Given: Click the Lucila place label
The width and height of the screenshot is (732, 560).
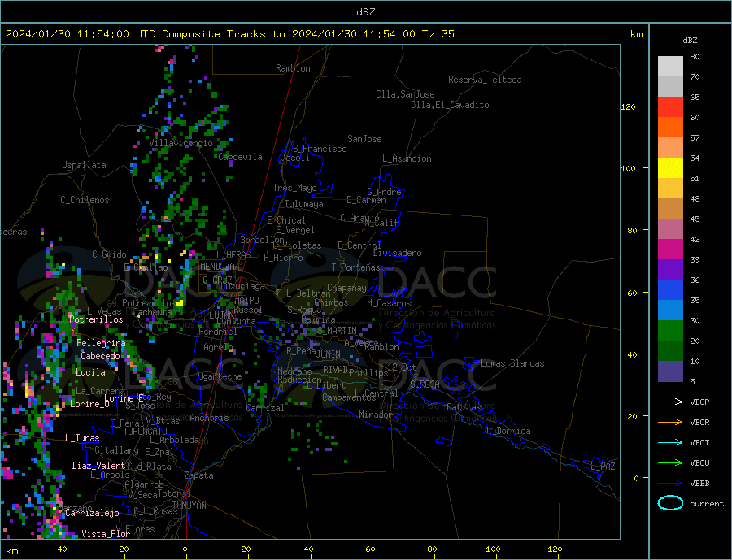Looking at the screenshot, I should point(90,372).
